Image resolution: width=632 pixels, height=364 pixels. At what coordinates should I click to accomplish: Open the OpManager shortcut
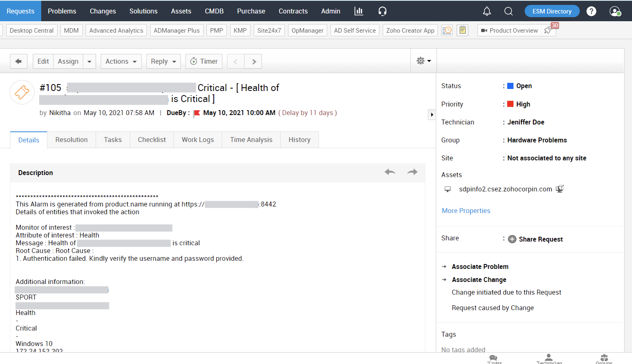click(308, 30)
